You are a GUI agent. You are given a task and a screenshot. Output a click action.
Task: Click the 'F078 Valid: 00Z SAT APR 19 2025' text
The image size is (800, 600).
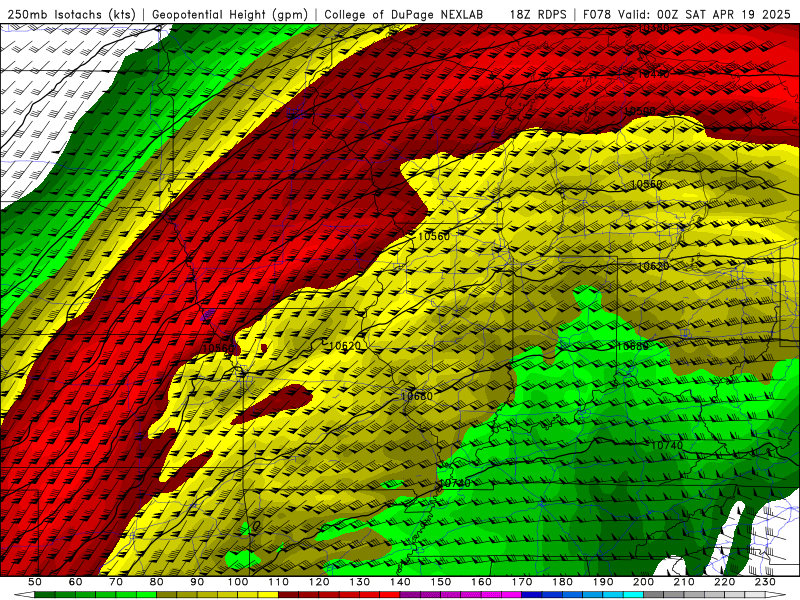(686, 14)
